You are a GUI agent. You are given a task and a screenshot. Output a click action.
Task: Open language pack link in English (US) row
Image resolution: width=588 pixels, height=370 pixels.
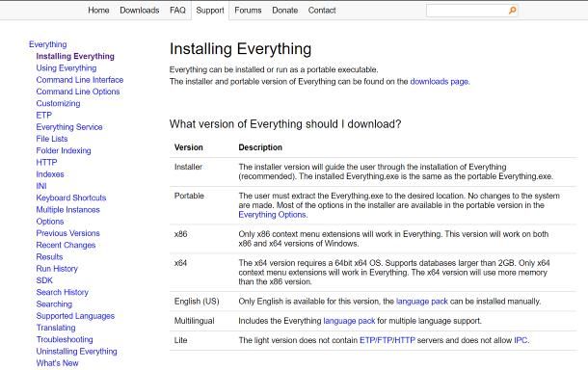tap(422, 302)
